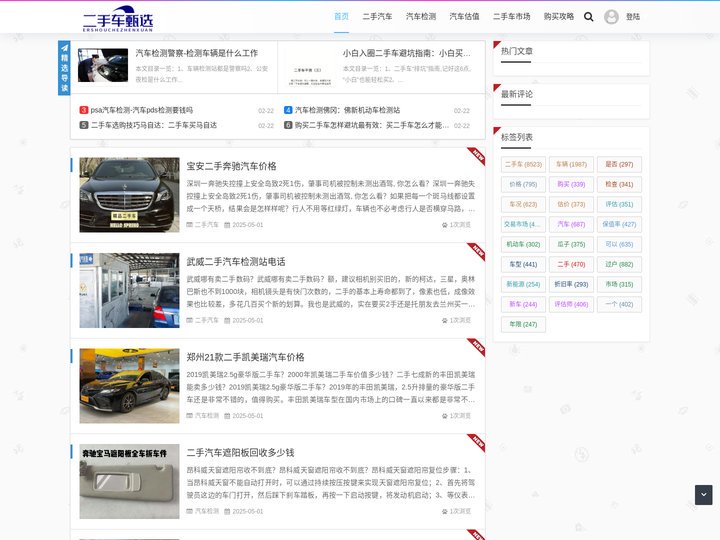The height and width of the screenshot is (540, 720).
Task: Click 二手汽车 category under 武威 article
Action: [207, 321]
